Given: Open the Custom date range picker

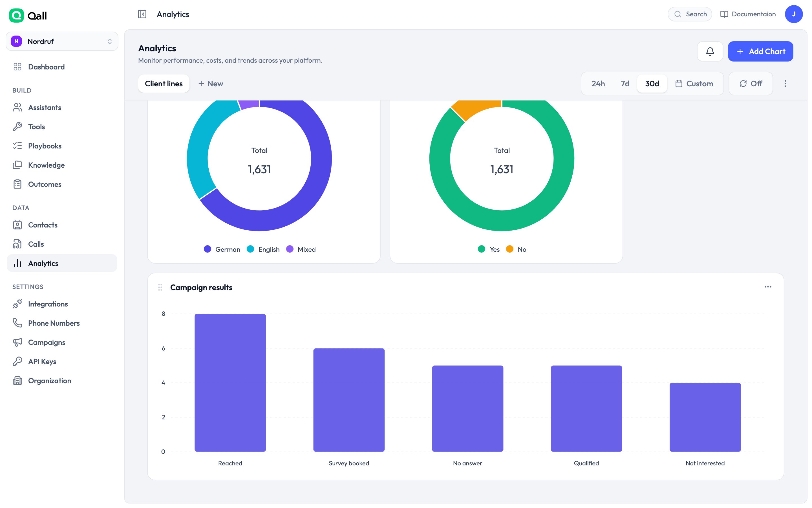Looking at the screenshot, I should pyautogui.click(x=694, y=84).
